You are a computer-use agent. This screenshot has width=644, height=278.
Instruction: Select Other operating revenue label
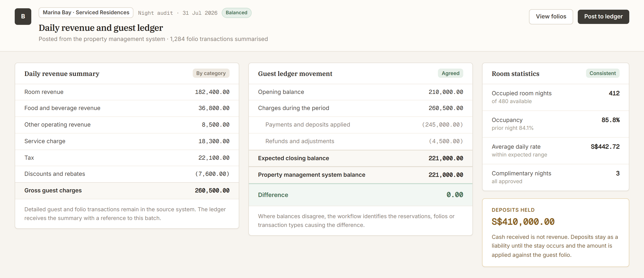click(57, 125)
